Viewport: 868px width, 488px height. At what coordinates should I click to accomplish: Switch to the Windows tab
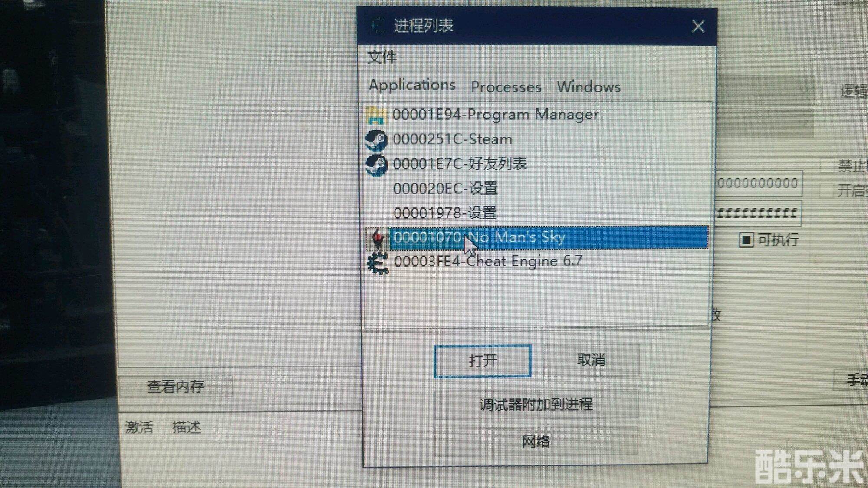(x=589, y=87)
